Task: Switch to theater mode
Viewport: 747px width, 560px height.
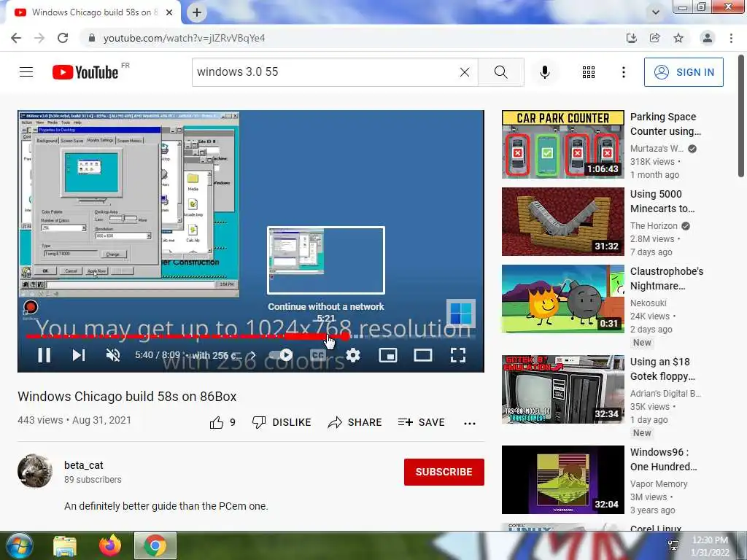Action: (x=423, y=355)
